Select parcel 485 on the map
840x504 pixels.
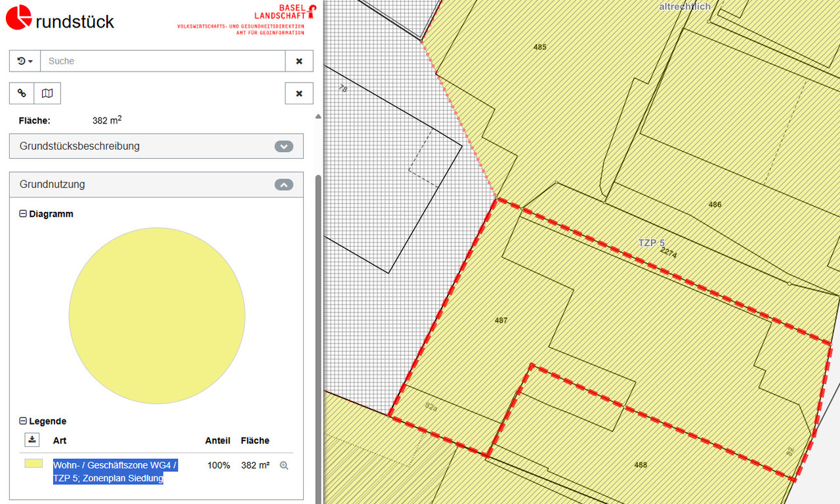coord(539,47)
